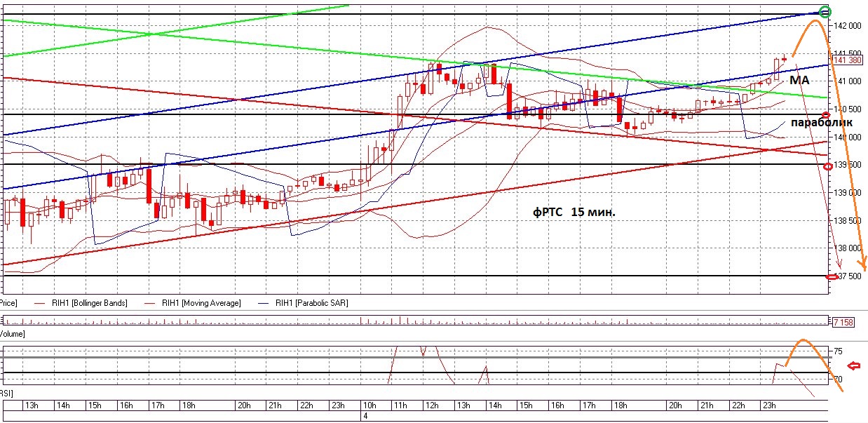Click the RSI level 70 label

pyautogui.click(x=839, y=380)
